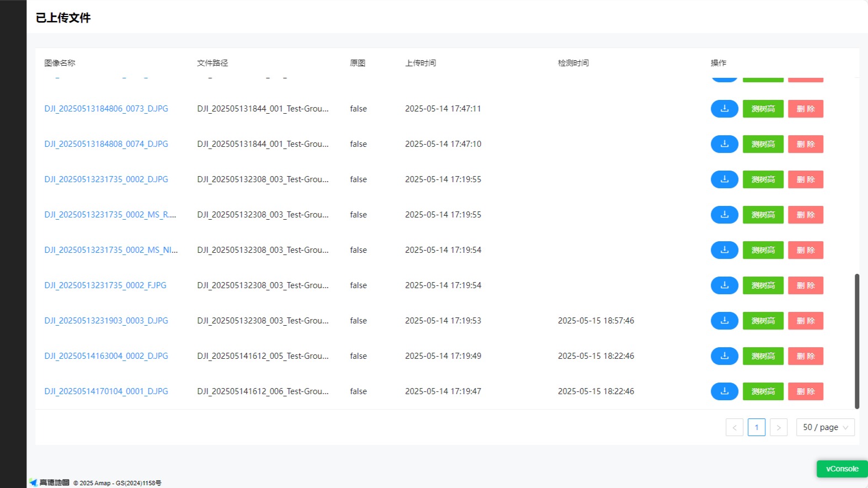
Task: Open image link DJI_20250513231735_0002_MS_NI
Action: [111, 250]
